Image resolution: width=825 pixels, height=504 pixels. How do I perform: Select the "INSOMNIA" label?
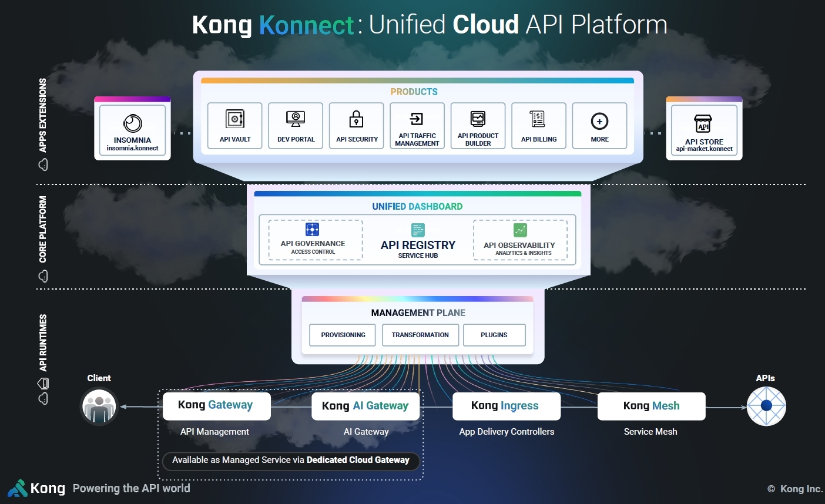(x=132, y=140)
